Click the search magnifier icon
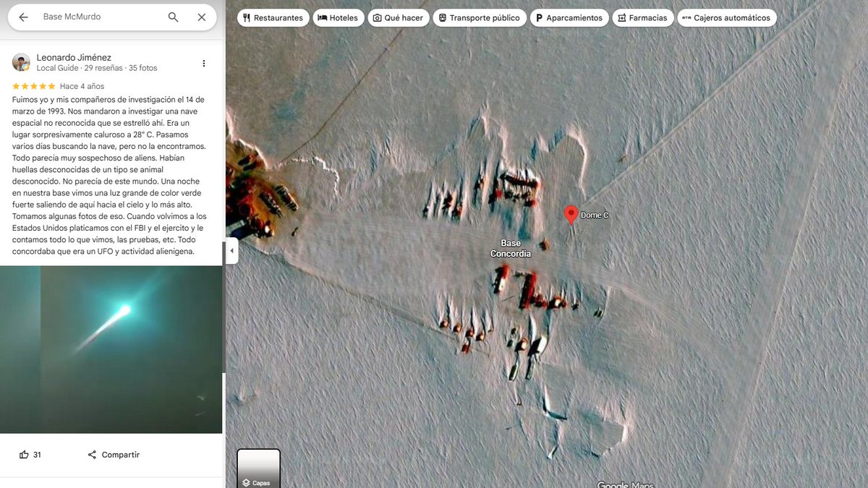The image size is (868, 488). coord(173,17)
